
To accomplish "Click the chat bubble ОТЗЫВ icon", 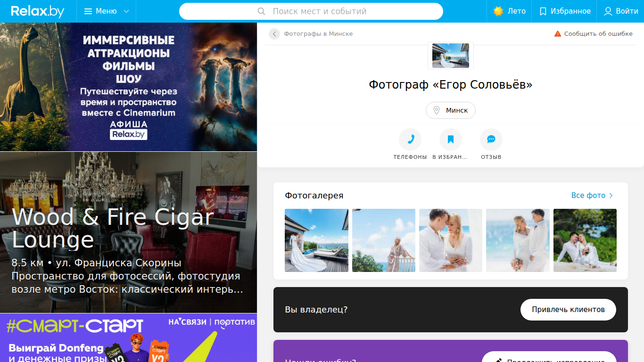I will [491, 140].
